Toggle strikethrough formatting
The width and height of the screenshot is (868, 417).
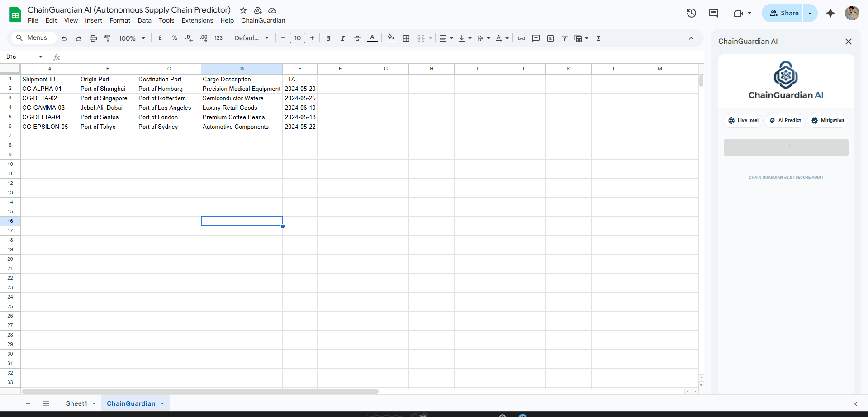tap(357, 38)
